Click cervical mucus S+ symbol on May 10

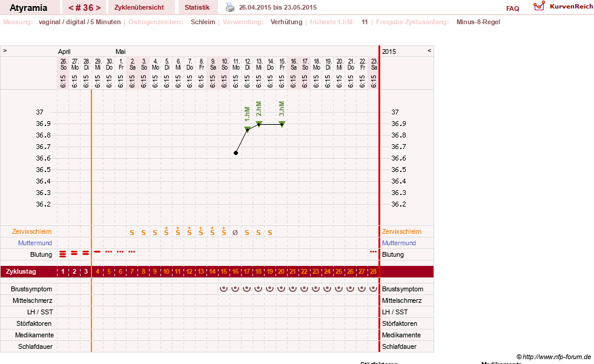224,231
